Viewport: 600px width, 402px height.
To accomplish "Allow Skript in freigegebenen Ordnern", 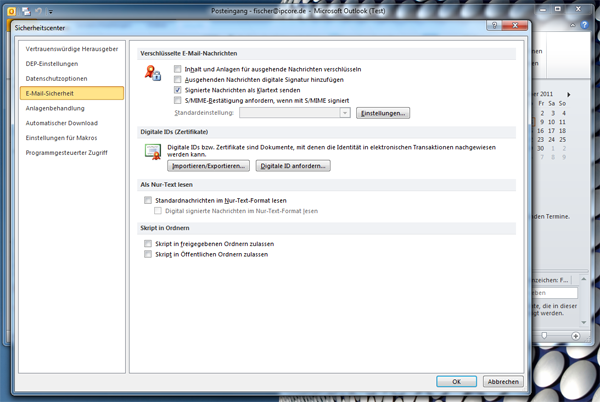I will [x=148, y=244].
